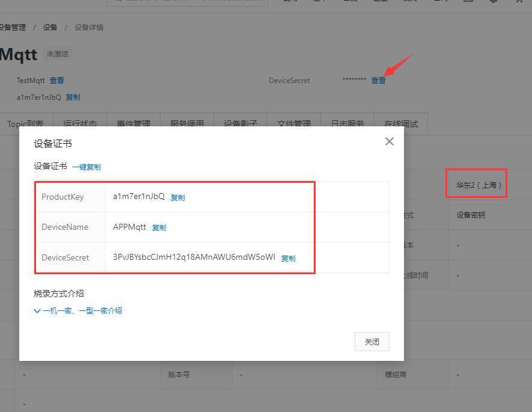Click the 版本号 label in table
The height and width of the screenshot is (412, 532).
click(x=179, y=375)
